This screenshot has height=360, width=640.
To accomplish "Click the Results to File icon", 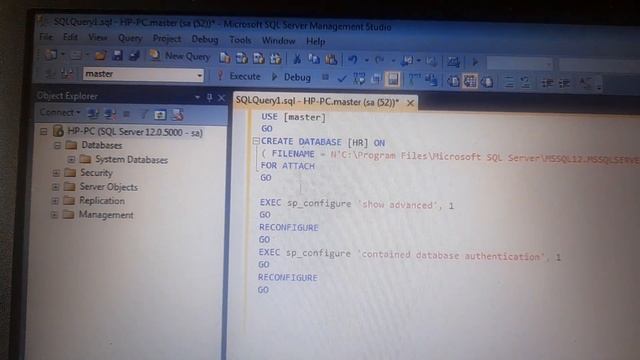I will click(487, 82).
